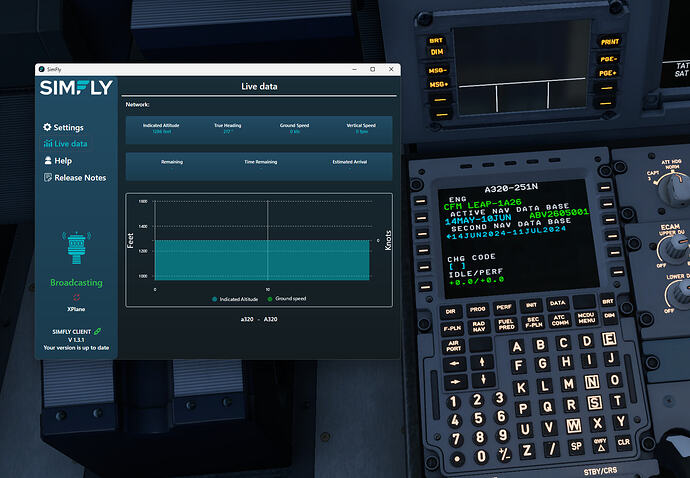690x478 pixels.
Task: Click the Estimated Arrival label
Action: click(x=349, y=162)
